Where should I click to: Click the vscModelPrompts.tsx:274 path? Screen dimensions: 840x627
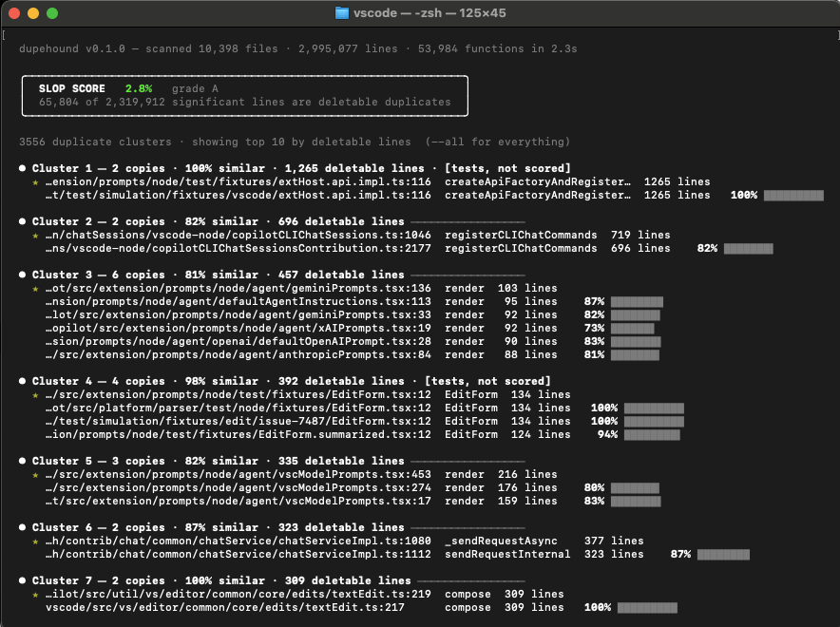pos(239,487)
